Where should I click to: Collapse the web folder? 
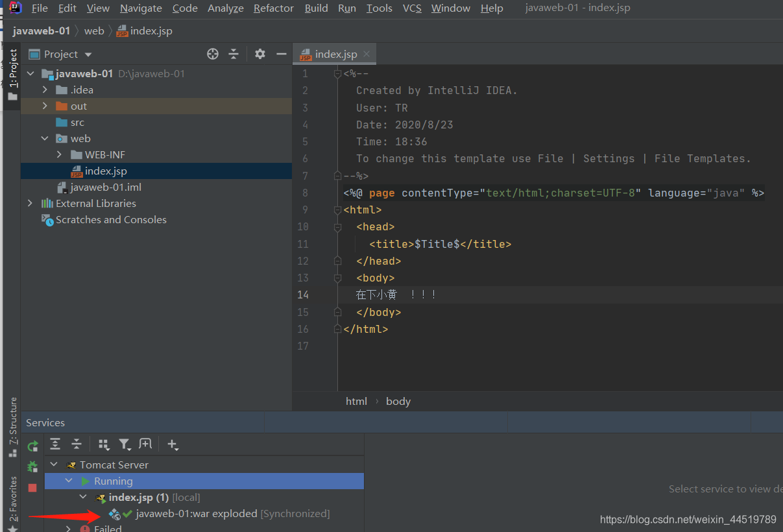tap(45, 139)
